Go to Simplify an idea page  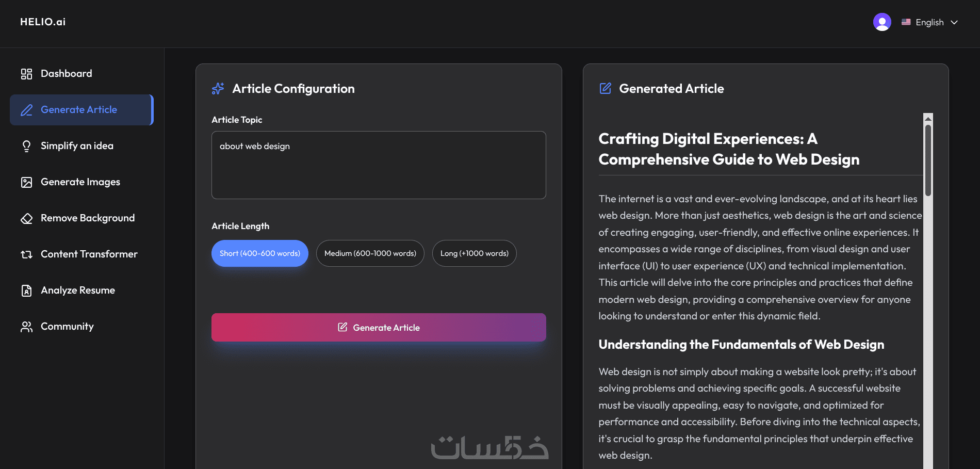coord(77,146)
